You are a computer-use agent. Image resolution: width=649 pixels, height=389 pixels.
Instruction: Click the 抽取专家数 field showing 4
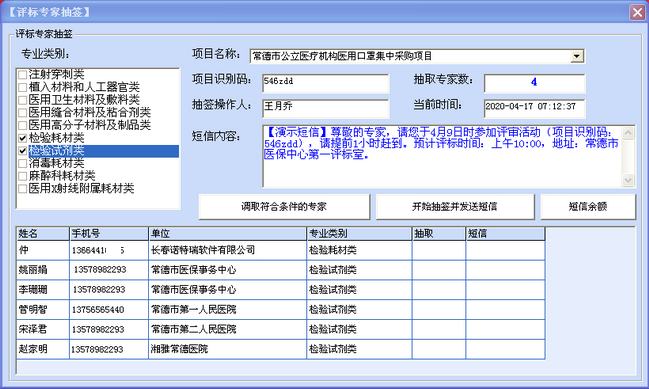[x=534, y=83]
